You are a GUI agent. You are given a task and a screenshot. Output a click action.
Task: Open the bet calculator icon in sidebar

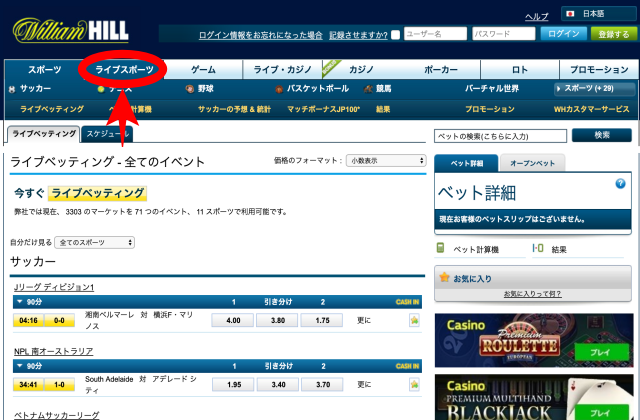441,248
